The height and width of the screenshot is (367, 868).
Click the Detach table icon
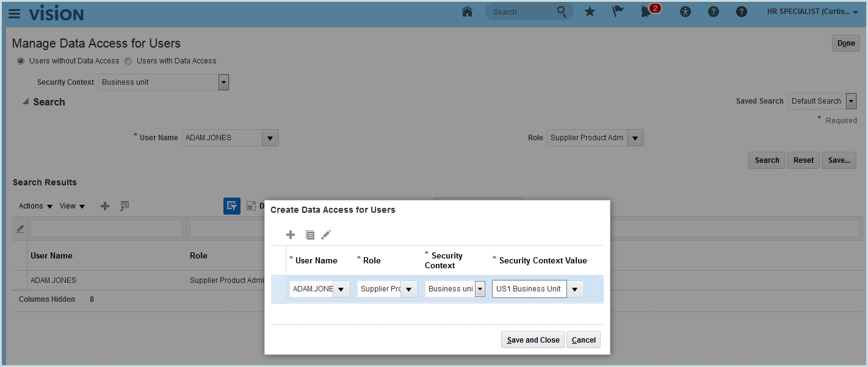pyautogui.click(x=251, y=206)
